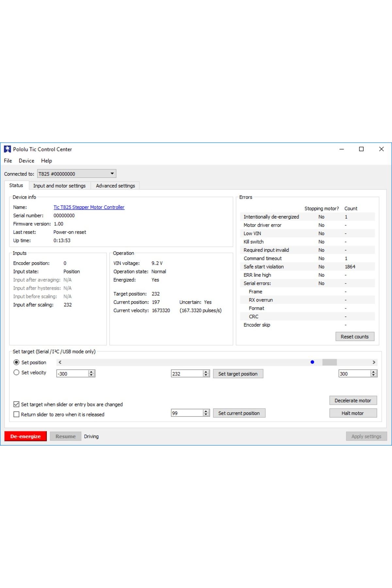Increment target position 232 with up arrow
The width and height of the screenshot is (392, 588).
pos(206,372)
